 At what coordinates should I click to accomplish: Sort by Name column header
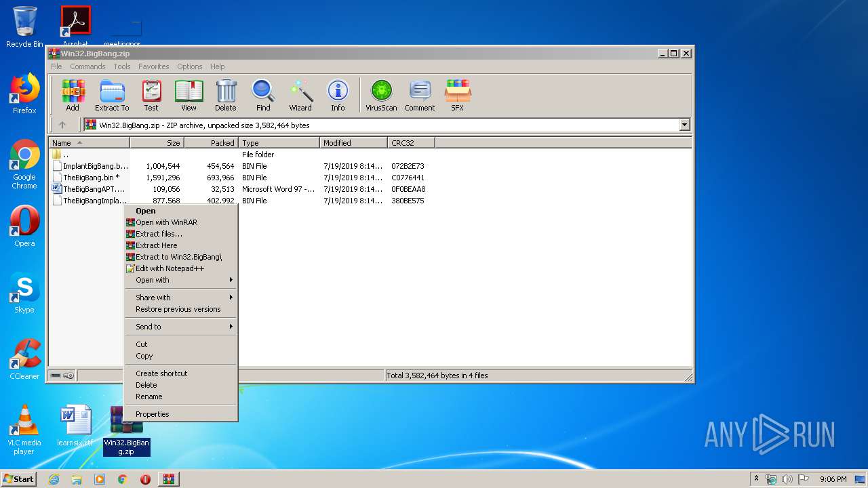[x=89, y=143]
